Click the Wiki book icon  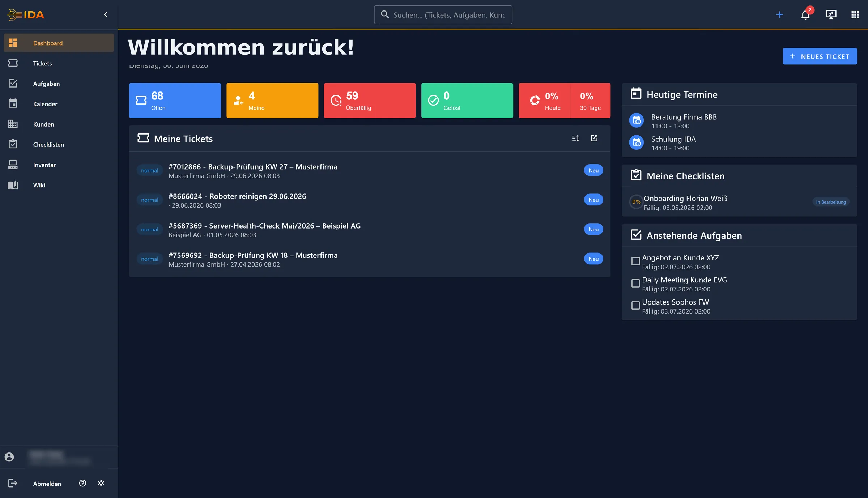pos(13,185)
